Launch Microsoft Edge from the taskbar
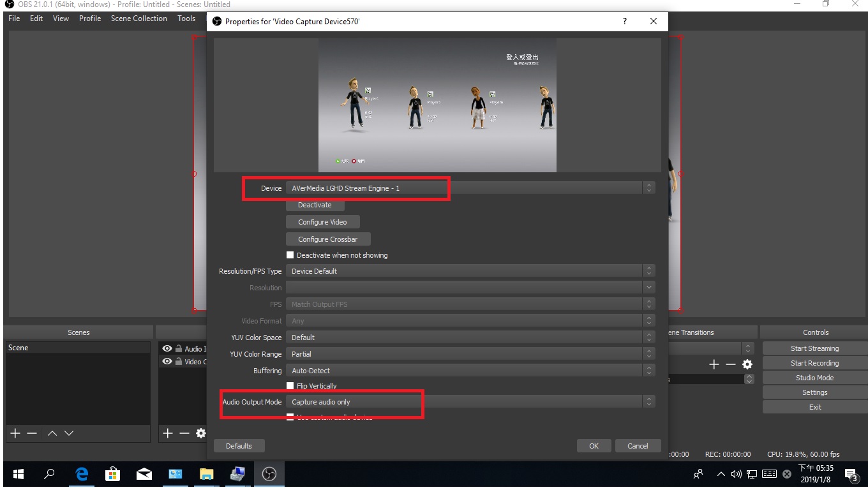The image size is (868, 490). 82,474
